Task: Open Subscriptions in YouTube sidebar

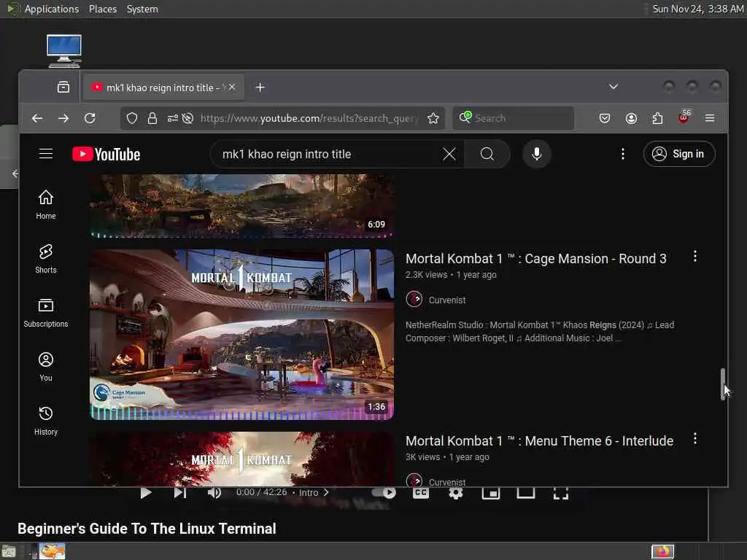Action: pyautogui.click(x=46, y=313)
